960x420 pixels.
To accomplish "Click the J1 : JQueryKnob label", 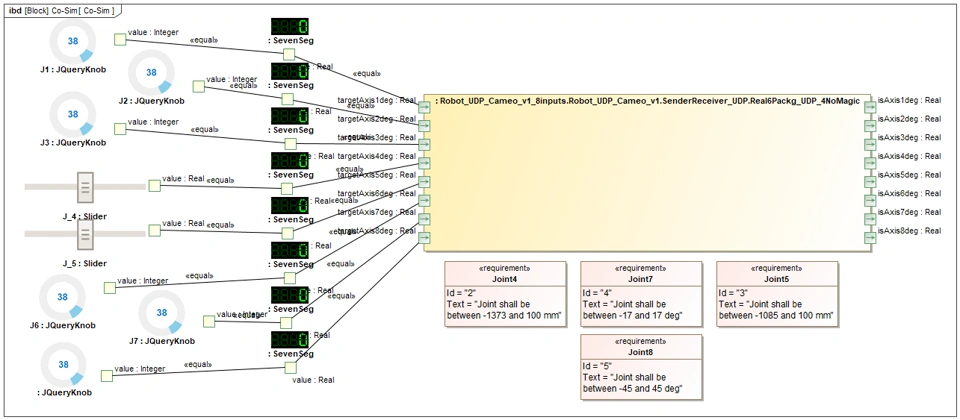I will (x=73, y=70).
